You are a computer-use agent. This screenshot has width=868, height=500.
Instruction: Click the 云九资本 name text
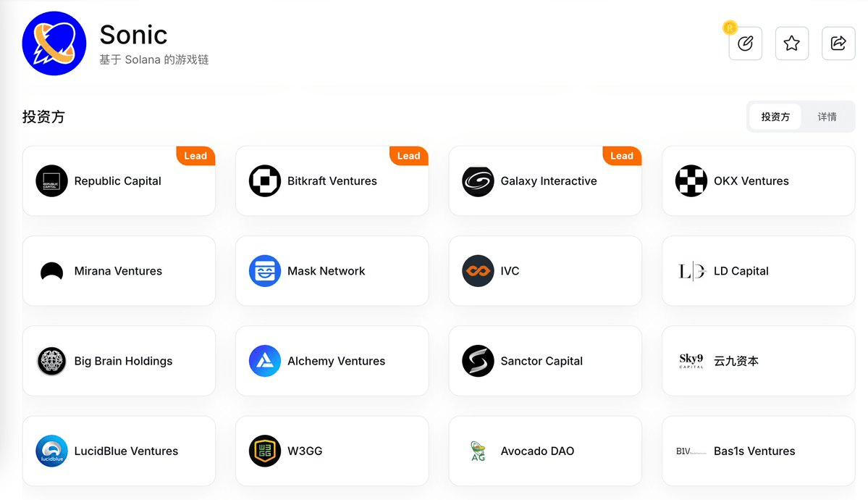[x=736, y=361]
